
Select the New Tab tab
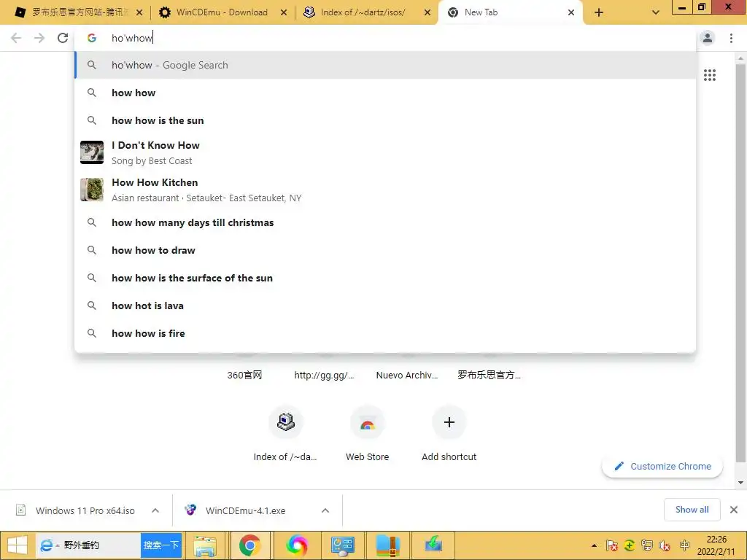(x=510, y=12)
